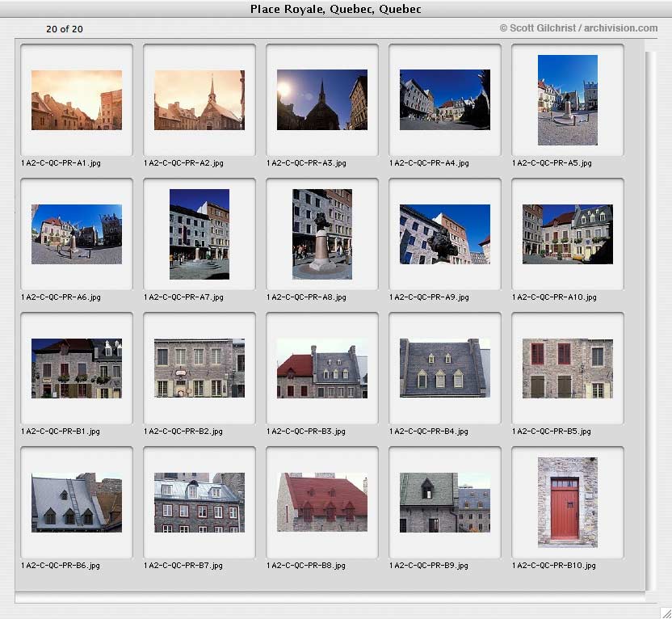Open thumbnail 1A2-C-QC-PR-A3.jpg
This screenshot has width=672, height=619.
[322, 100]
